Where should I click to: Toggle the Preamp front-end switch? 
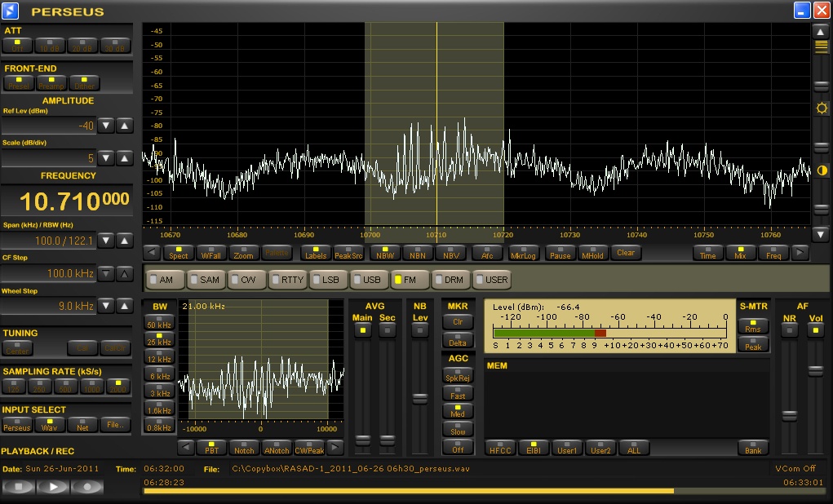coord(51,83)
